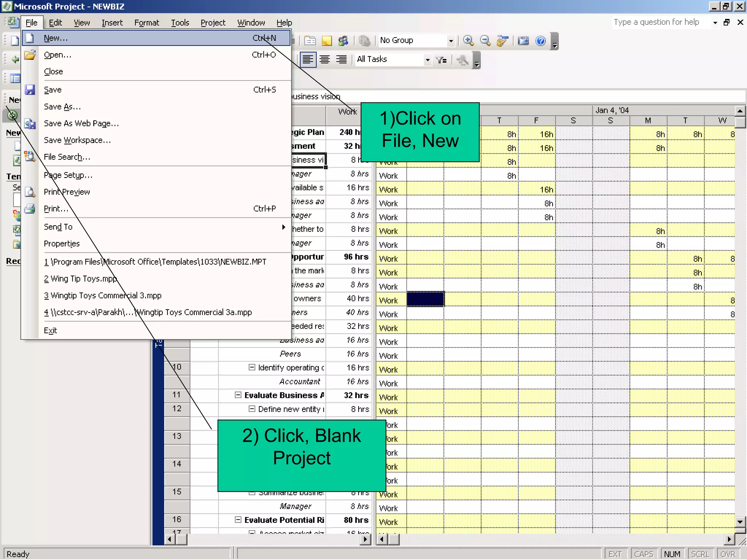This screenshot has width=747, height=560.
Task: Click the printer icon beside Print
Action: coord(30,209)
